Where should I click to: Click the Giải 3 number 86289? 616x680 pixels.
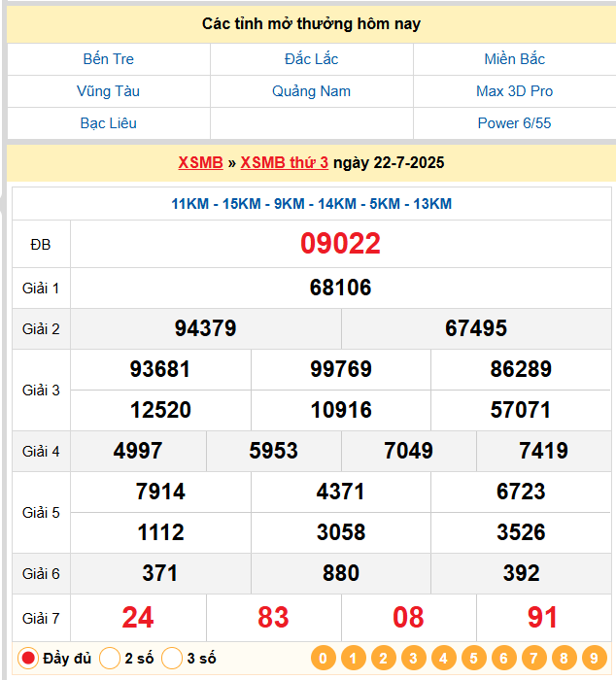pos(521,369)
